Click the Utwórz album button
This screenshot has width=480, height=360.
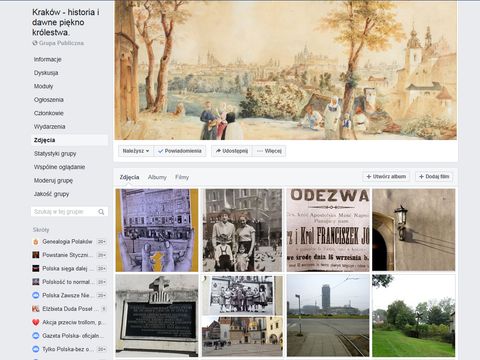pyautogui.click(x=386, y=176)
